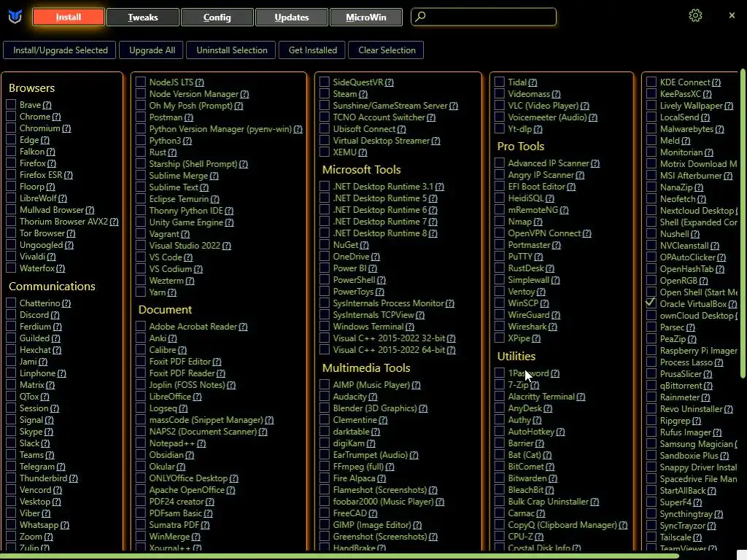Click the Upgrade All button
Viewport: 747px width, 560px height.
[x=152, y=50]
